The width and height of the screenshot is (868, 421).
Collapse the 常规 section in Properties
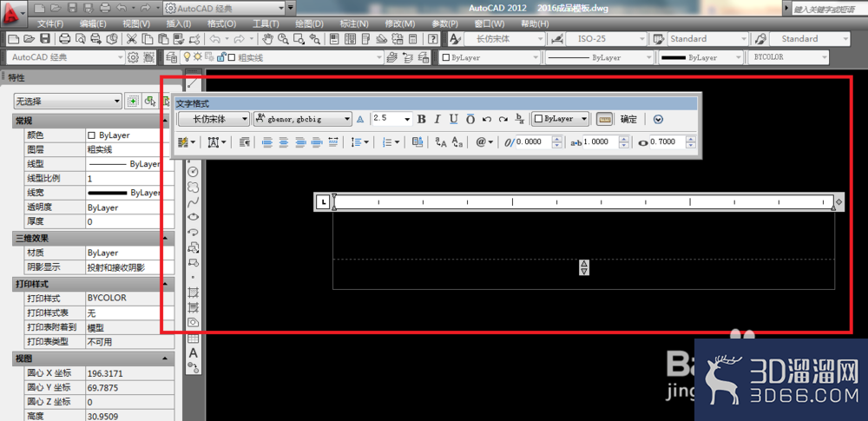pos(165,120)
